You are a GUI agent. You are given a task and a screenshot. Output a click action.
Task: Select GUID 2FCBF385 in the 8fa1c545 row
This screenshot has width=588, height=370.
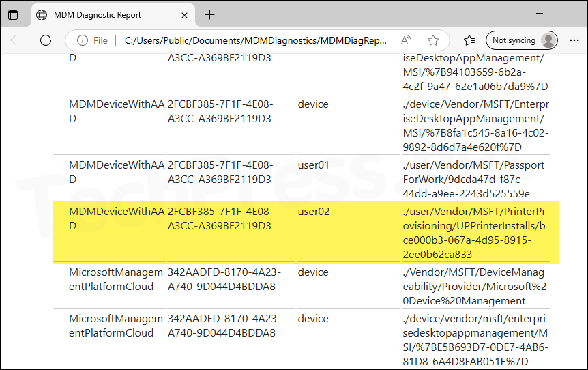(220, 111)
